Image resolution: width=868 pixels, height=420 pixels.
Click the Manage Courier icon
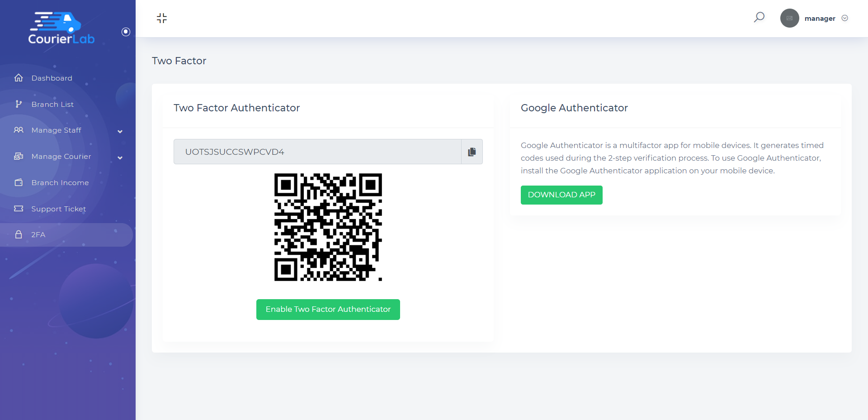(x=19, y=157)
